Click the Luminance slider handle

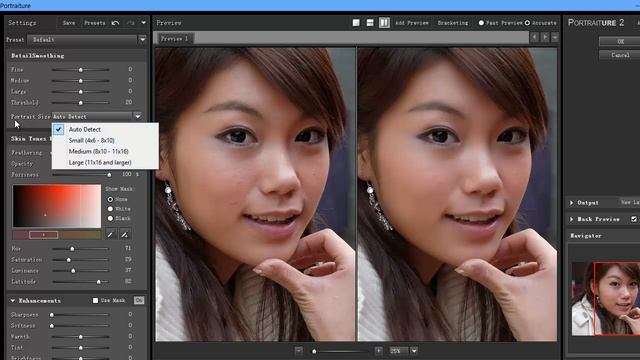[x=73, y=271]
